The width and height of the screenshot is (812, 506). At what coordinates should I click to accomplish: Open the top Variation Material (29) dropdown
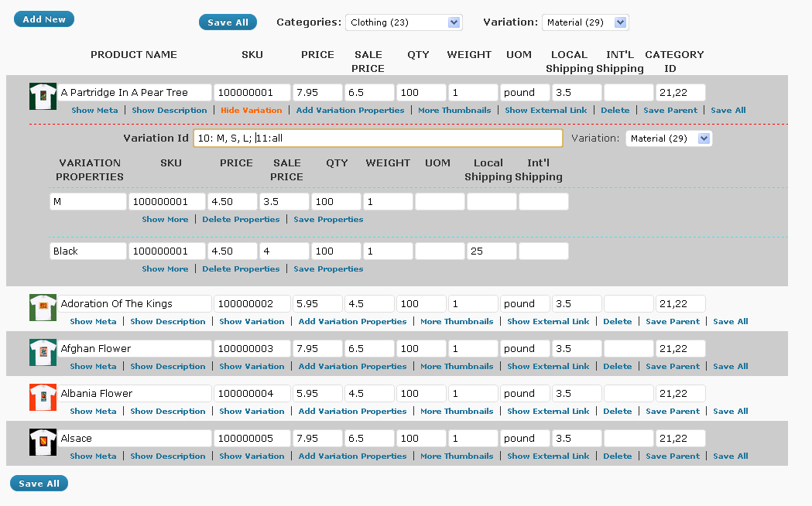coord(585,22)
